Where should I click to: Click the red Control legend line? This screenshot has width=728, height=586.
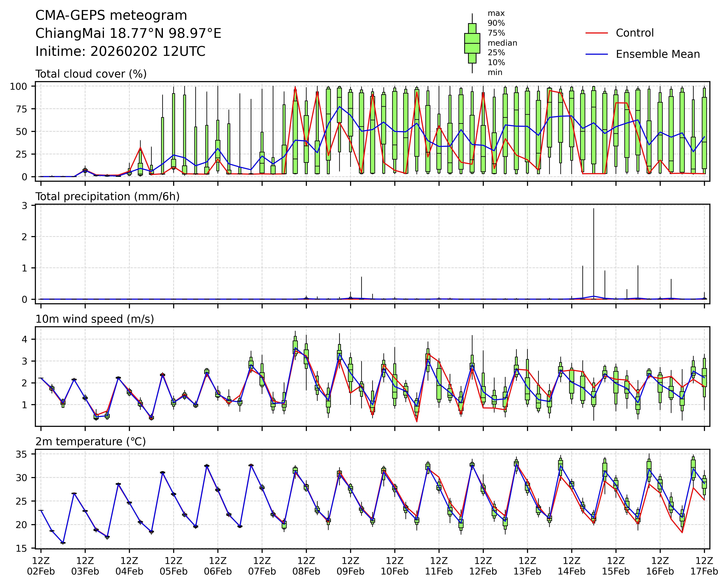point(597,33)
